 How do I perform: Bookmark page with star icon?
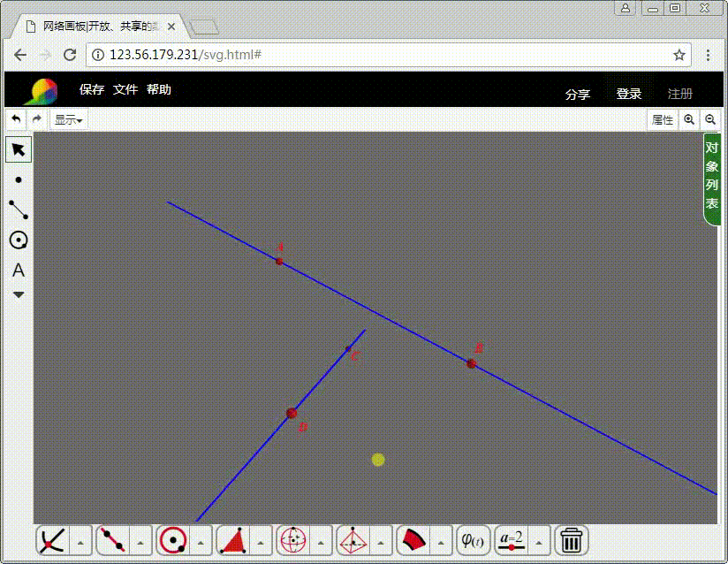[x=679, y=55]
